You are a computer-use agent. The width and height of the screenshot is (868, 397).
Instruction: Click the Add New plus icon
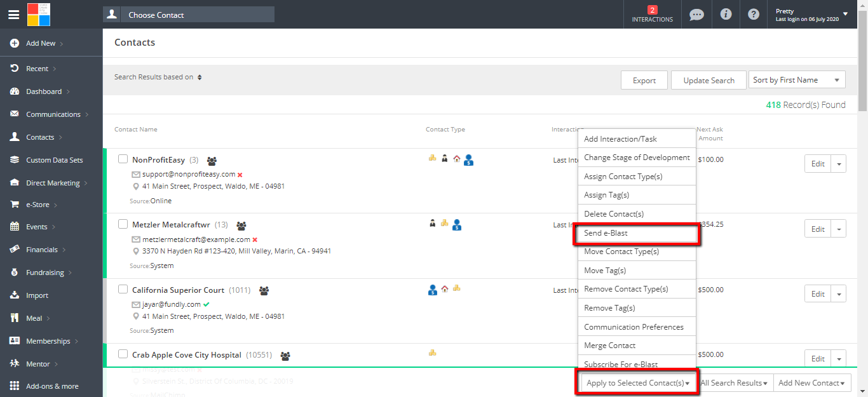pos(14,43)
